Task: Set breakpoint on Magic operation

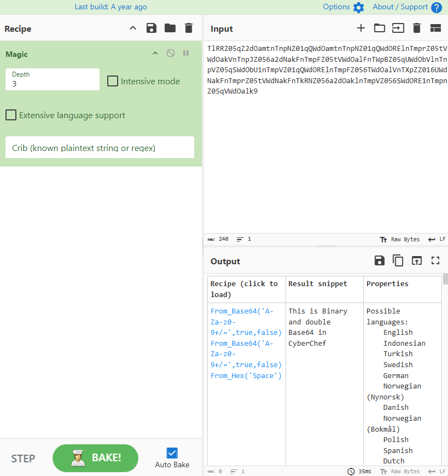Action: coord(186,53)
